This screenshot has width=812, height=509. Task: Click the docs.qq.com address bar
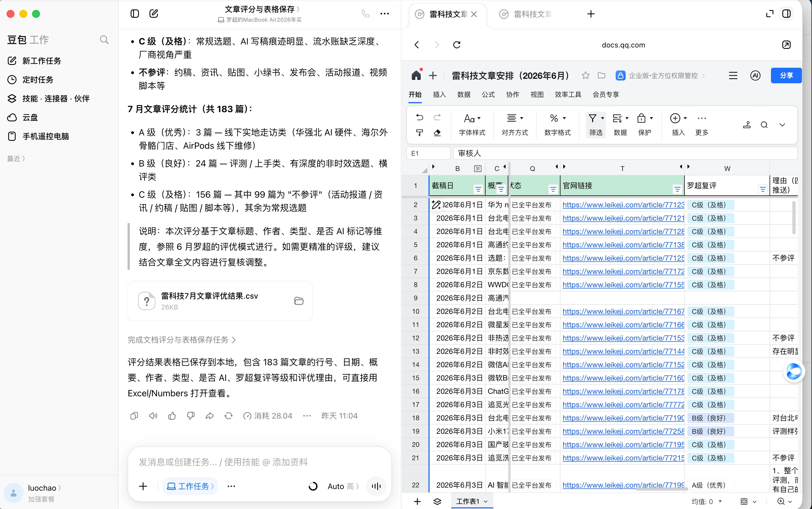623,45
